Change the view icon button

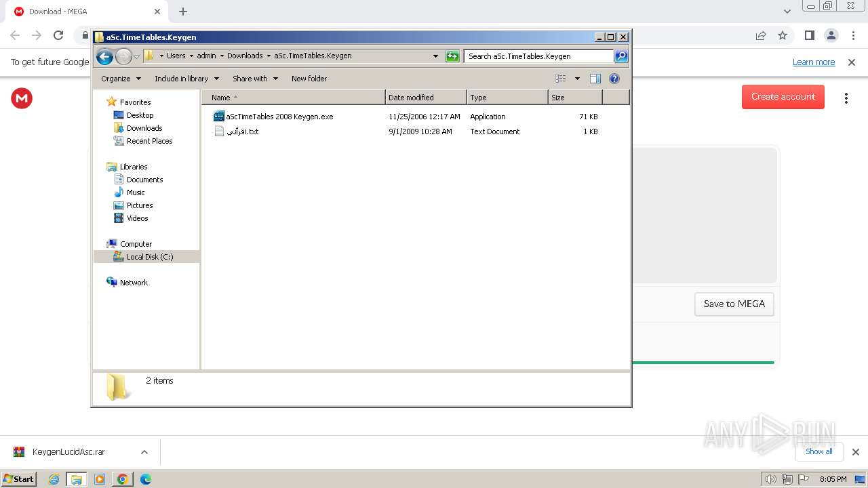561,79
